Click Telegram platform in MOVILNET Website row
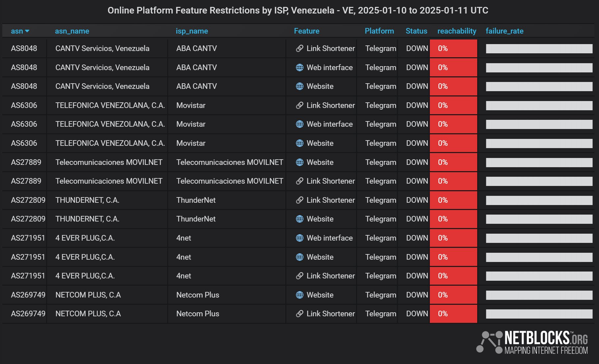This screenshot has width=599, height=364. [x=380, y=162]
